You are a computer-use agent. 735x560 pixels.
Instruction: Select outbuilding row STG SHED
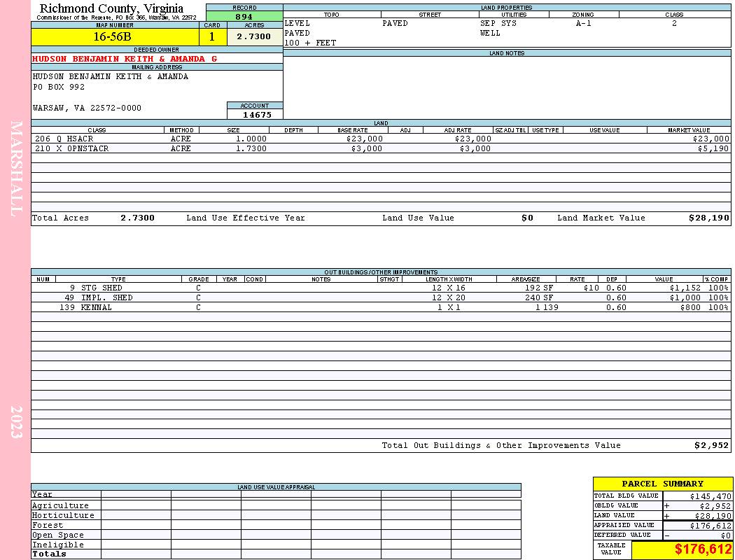381,288
